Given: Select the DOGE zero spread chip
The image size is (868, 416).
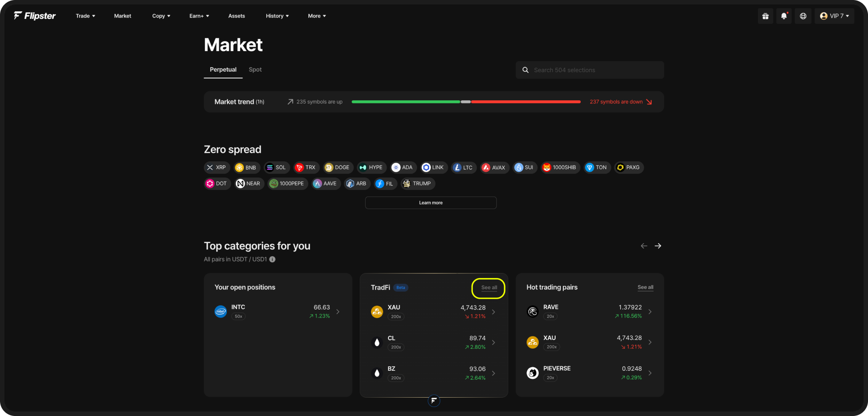Looking at the screenshot, I should click(338, 167).
